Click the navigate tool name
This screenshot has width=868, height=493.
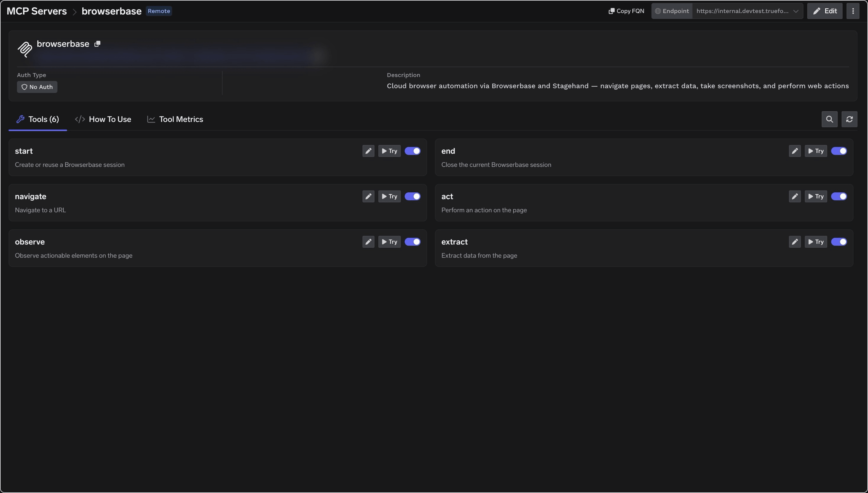pos(30,196)
